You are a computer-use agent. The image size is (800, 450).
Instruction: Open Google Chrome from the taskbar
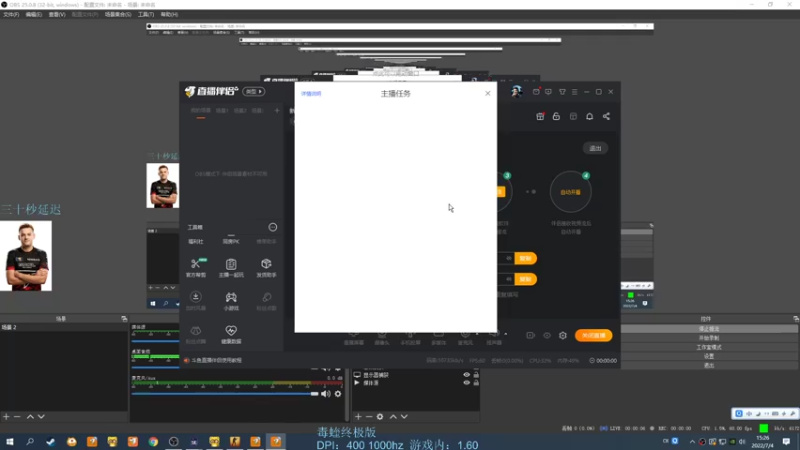(x=153, y=441)
